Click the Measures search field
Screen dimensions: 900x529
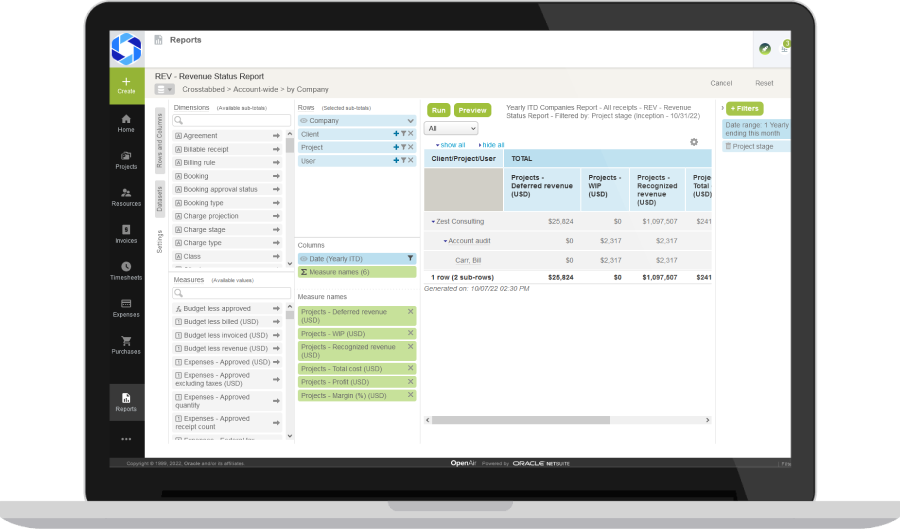point(231,293)
